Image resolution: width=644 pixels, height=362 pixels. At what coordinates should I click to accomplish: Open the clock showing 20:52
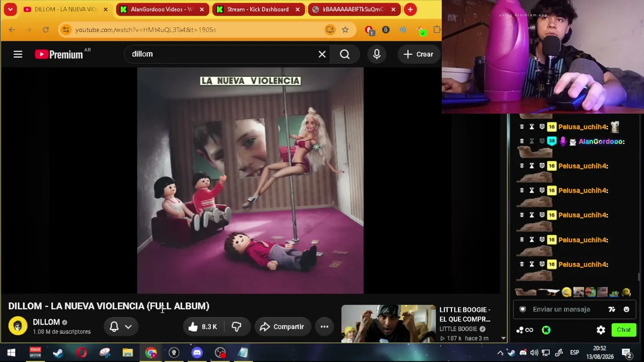coord(600,352)
